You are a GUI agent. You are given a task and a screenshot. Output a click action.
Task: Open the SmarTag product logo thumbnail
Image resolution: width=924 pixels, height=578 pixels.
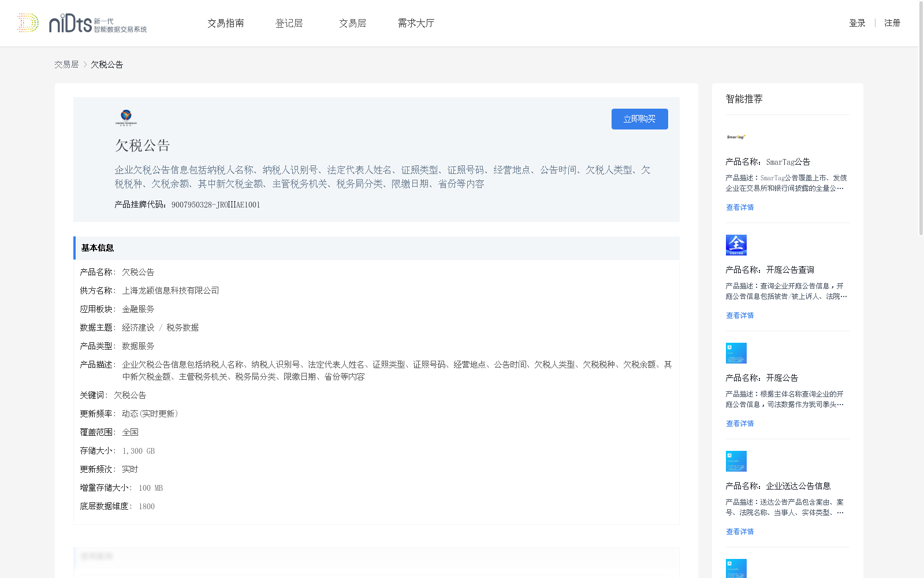[736, 137]
